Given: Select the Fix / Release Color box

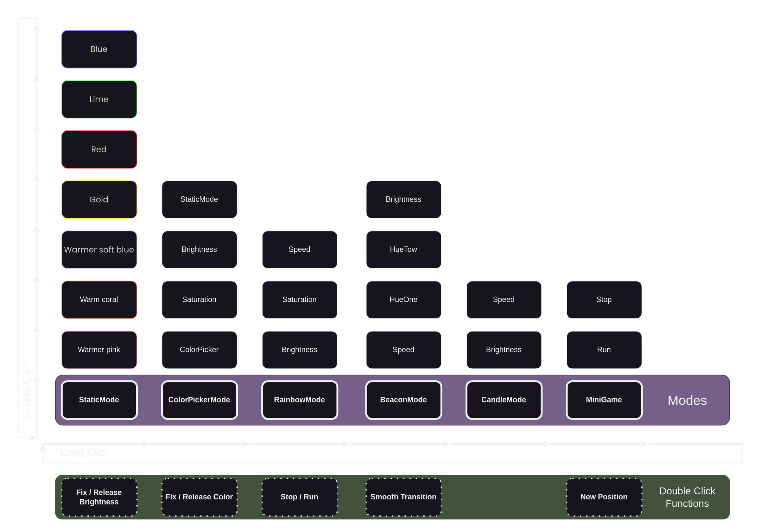Looking at the screenshot, I should pos(199,497).
